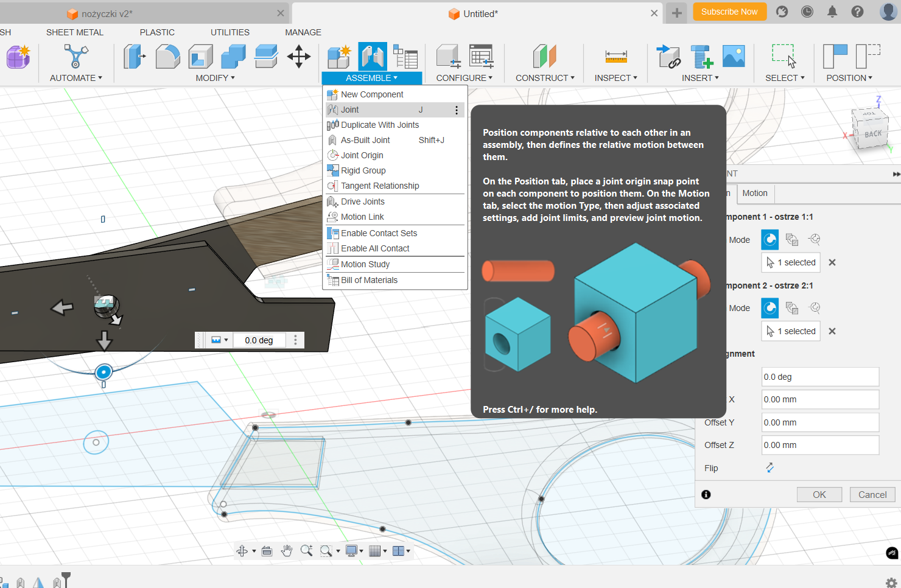
Task: Open the CONSTRUCT dropdown menu
Action: point(545,78)
